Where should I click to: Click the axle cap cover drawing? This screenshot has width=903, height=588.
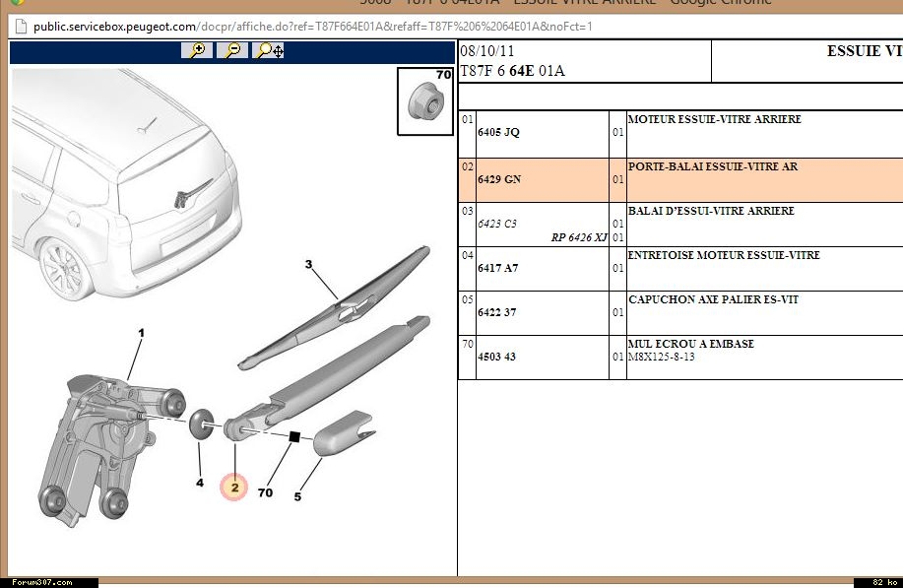345,433
